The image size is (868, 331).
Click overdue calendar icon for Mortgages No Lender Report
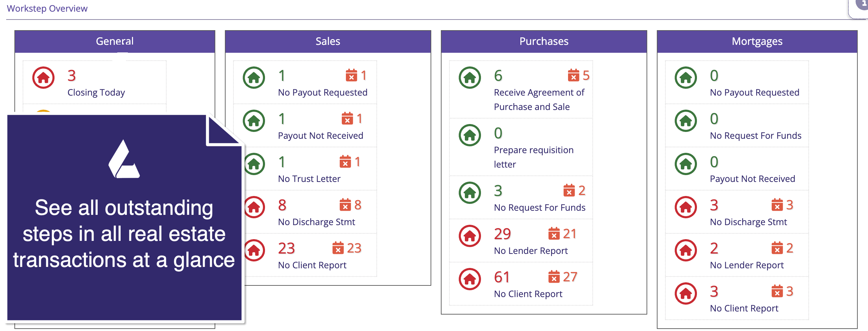(x=777, y=248)
